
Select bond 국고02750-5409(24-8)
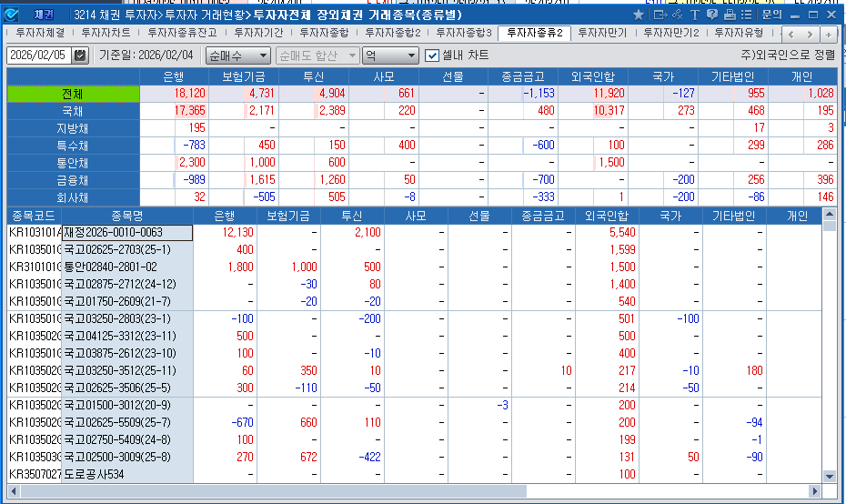[x=127, y=439]
